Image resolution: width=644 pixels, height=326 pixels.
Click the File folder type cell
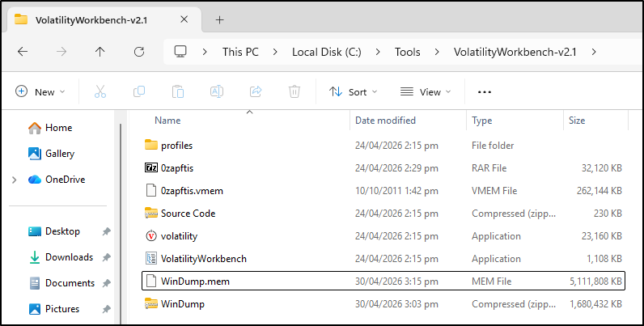tap(493, 146)
